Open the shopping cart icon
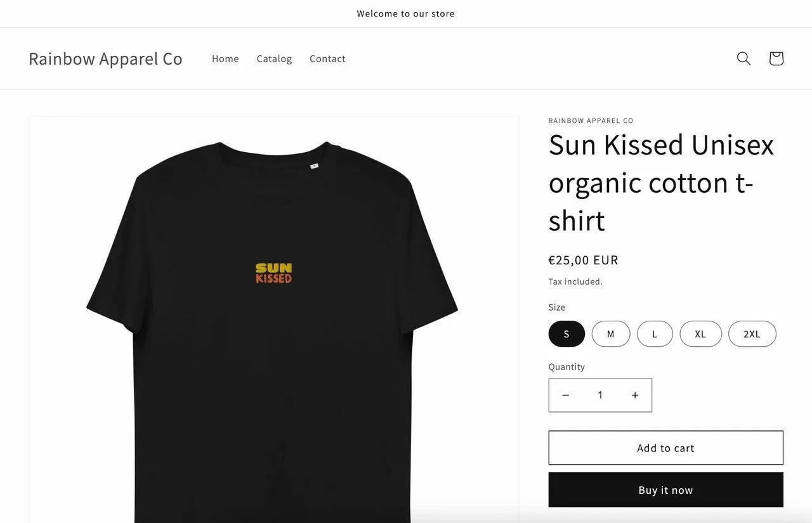 (776, 58)
